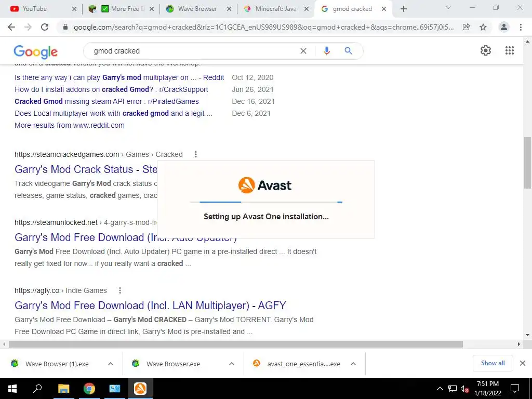The image size is (532, 399).
Task: Expand options for Wave Browser.exe download
Action: (x=232, y=364)
